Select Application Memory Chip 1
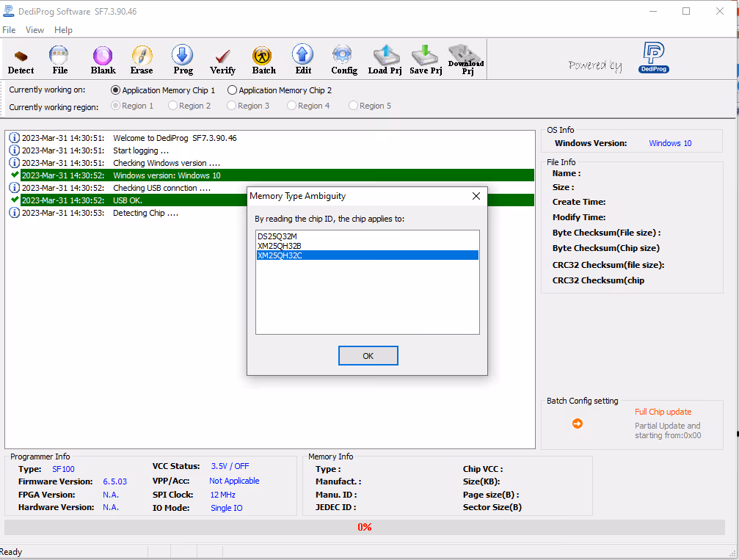 point(163,90)
